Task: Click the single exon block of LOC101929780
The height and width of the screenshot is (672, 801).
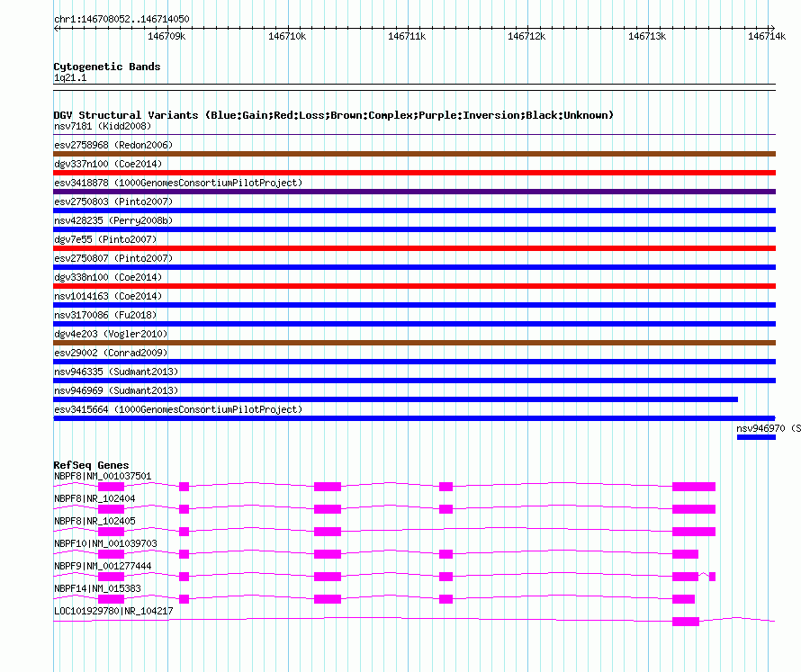Action: click(x=686, y=622)
